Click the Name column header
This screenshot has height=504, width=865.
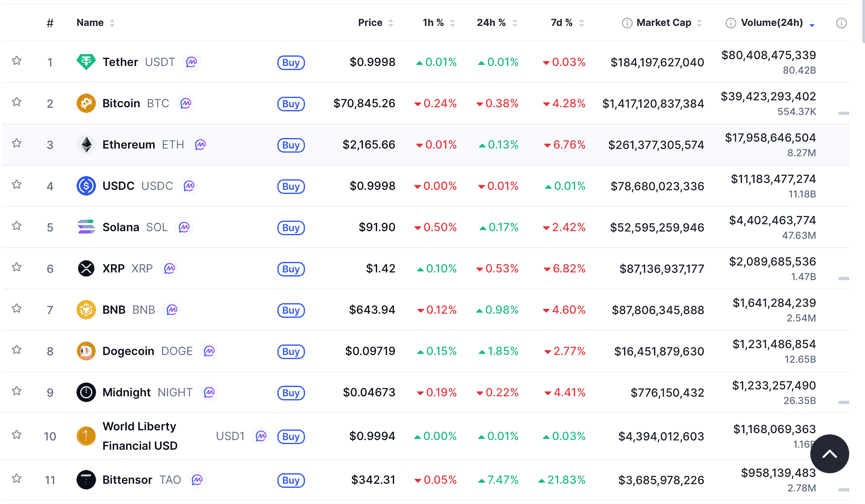tap(90, 23)
